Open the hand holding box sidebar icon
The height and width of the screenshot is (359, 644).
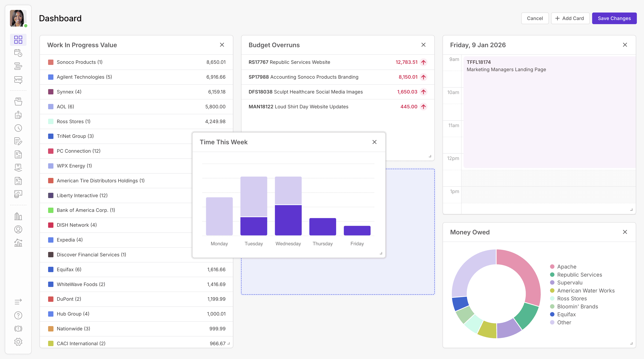18,168
